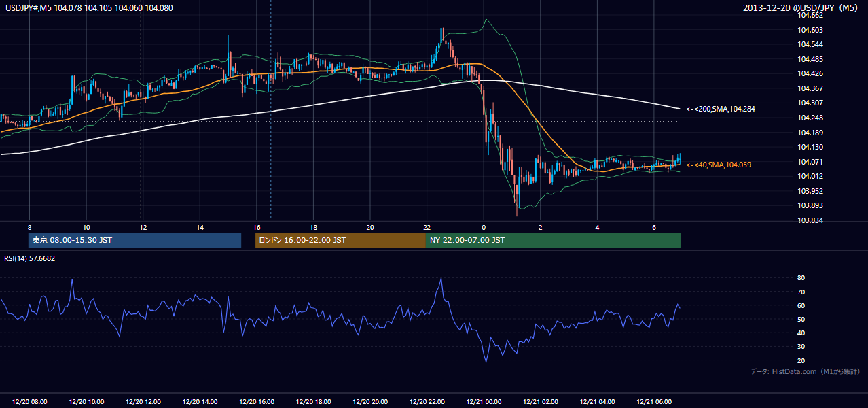Click price axis value 104.012

click(811, 176)
